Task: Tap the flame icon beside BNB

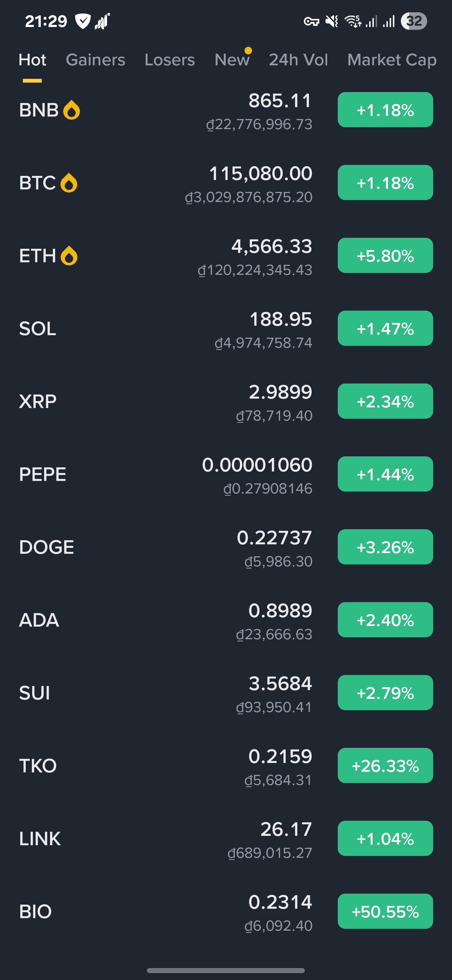Action: click(x=72, y=110)
